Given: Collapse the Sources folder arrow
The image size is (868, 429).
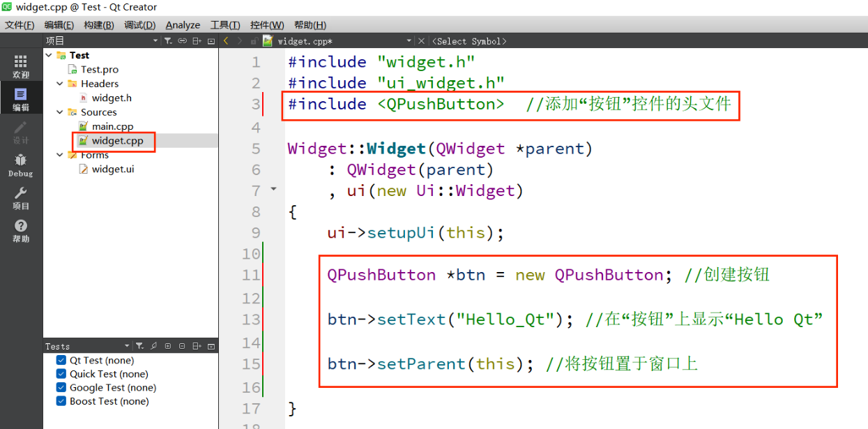Looking at the screenshot, I should [60, 112].
